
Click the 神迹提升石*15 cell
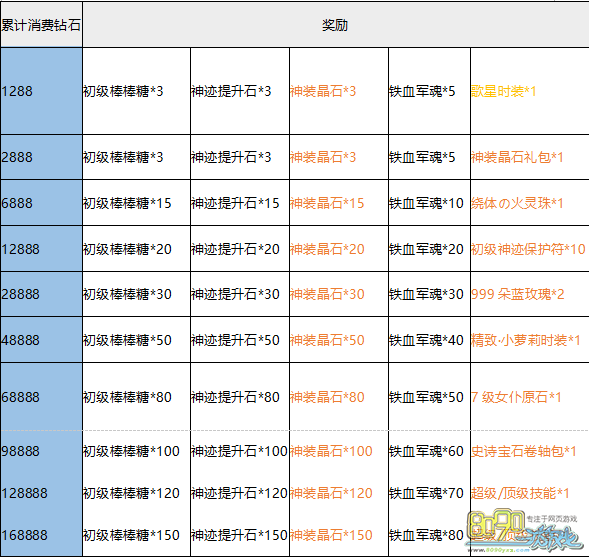tap(240, 203)
